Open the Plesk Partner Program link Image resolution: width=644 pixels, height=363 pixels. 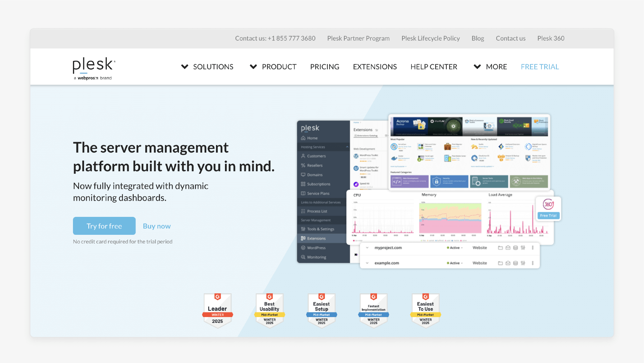358,38
